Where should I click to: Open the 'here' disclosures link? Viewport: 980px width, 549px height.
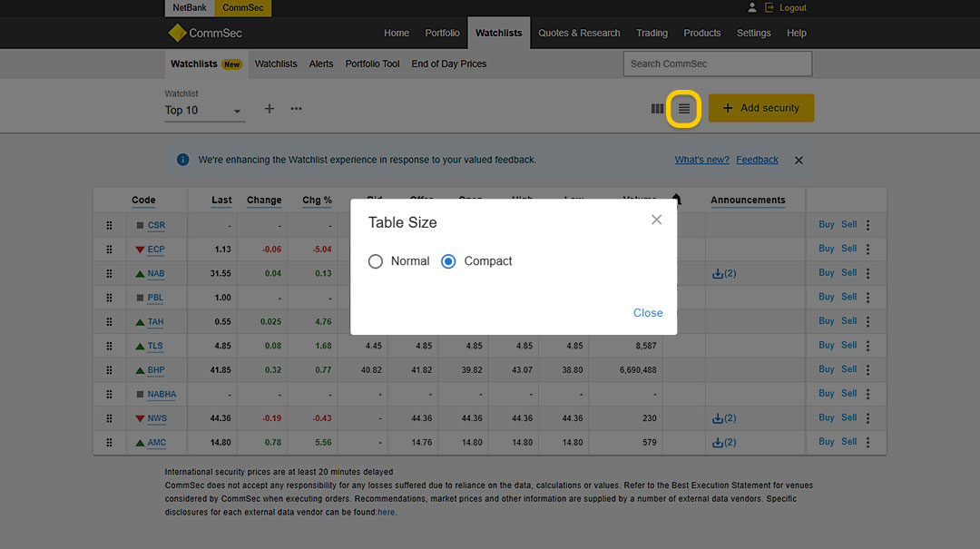click(387, 512)
